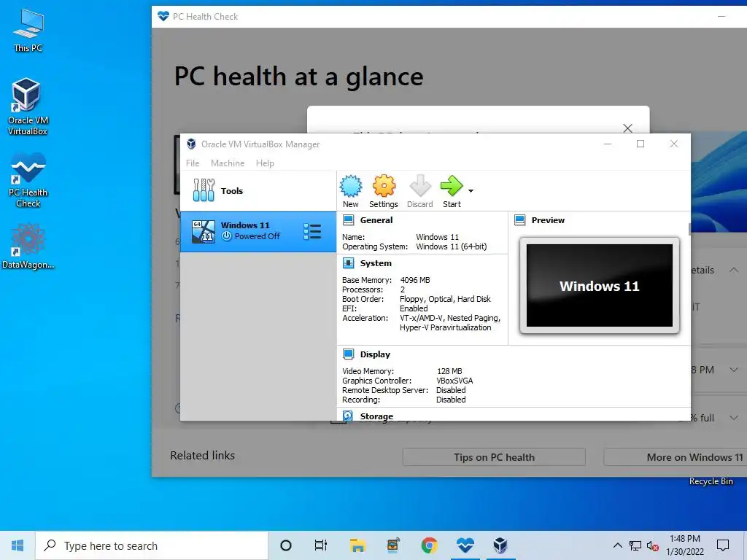Open the Recycle Bin on desktop

711,481
